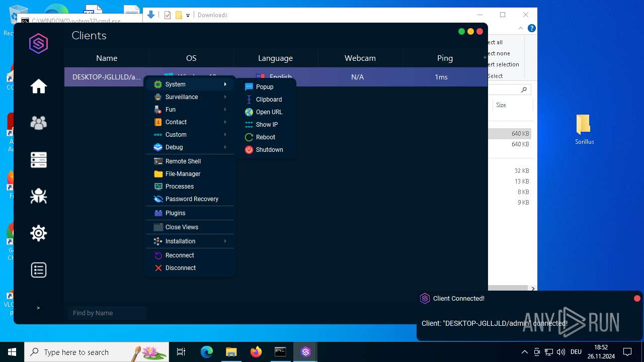Viewport: 644px width, 362px height.
Task: Expand the arrow next to Surveillance
Action: tap(225, 97)
